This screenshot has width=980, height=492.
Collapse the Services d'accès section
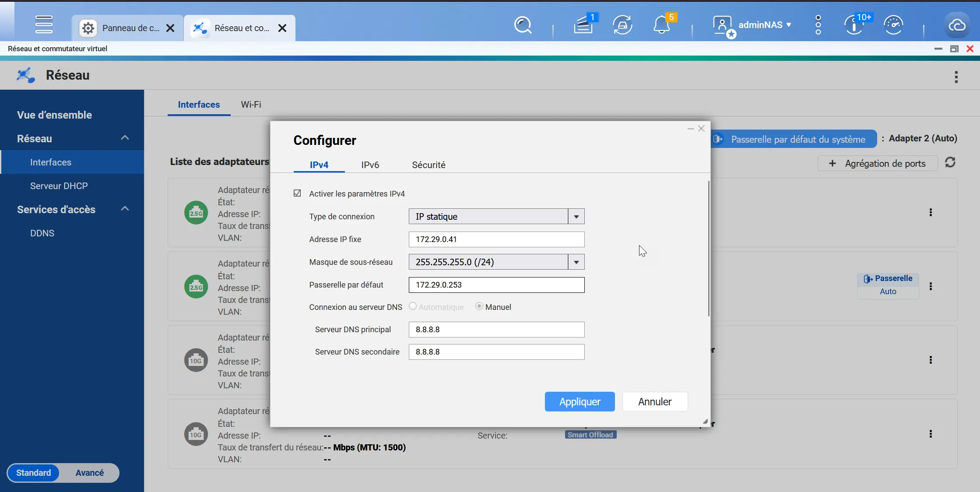click(125, 209)
